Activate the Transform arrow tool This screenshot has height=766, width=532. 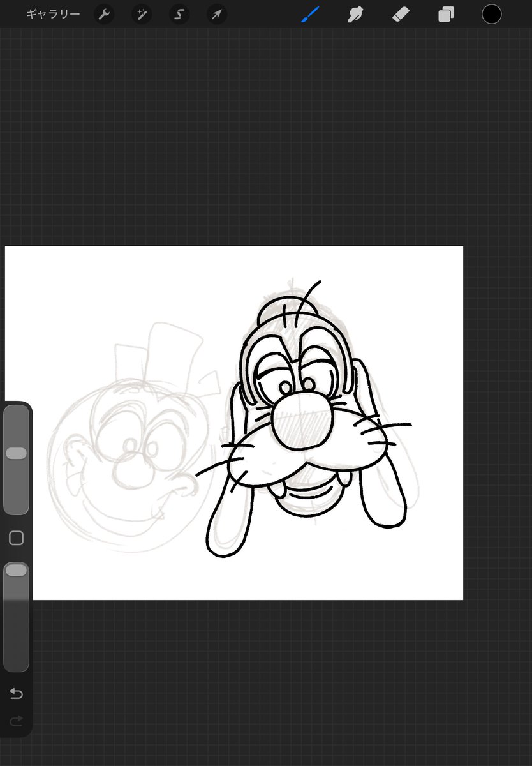click(217, 14)
